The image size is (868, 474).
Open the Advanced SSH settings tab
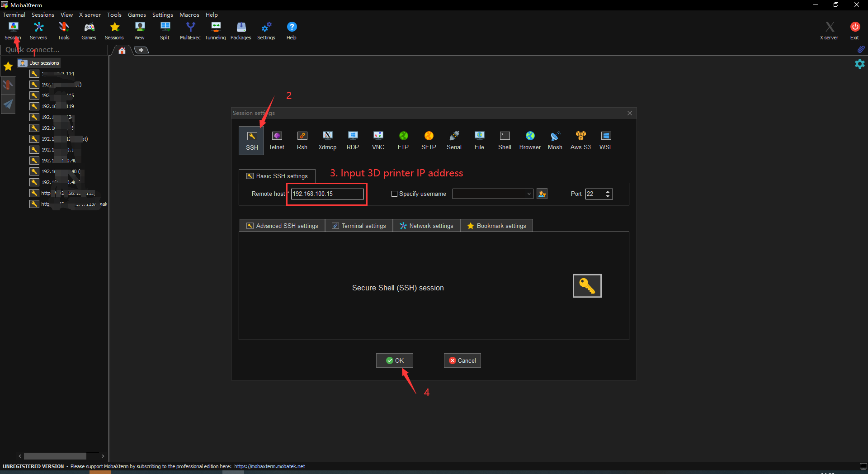click(x=282, y=226)
